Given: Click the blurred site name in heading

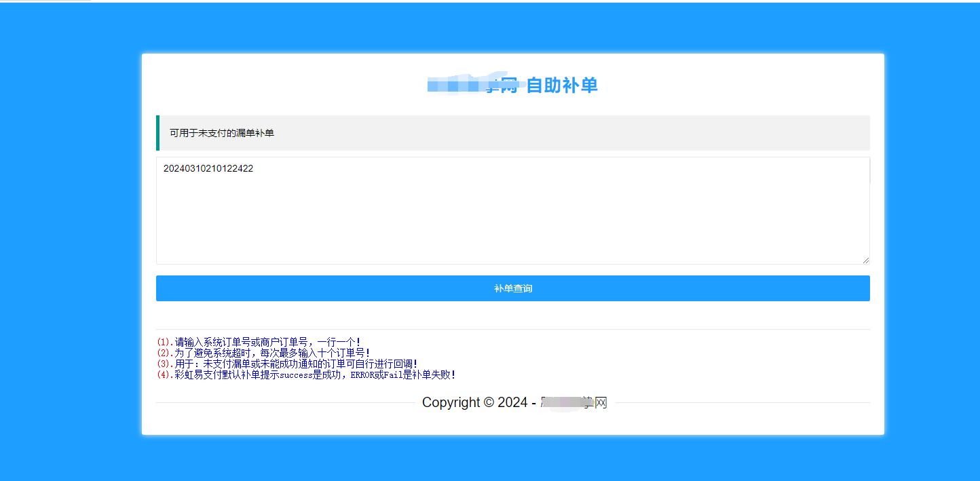Looking at the screenshot, I should (x=468, y=85).
